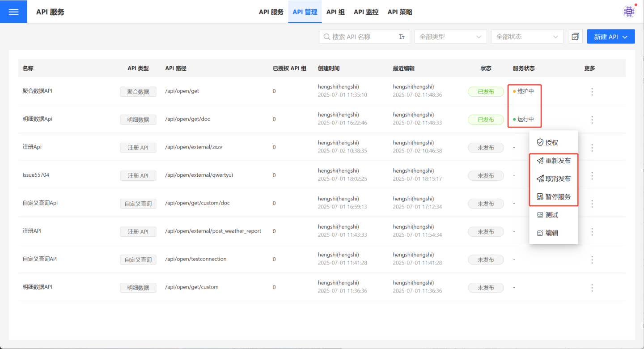Open the hamburger main menu
Image resolution: width=644 pixels, height=349 pixels.
(13, 12)
